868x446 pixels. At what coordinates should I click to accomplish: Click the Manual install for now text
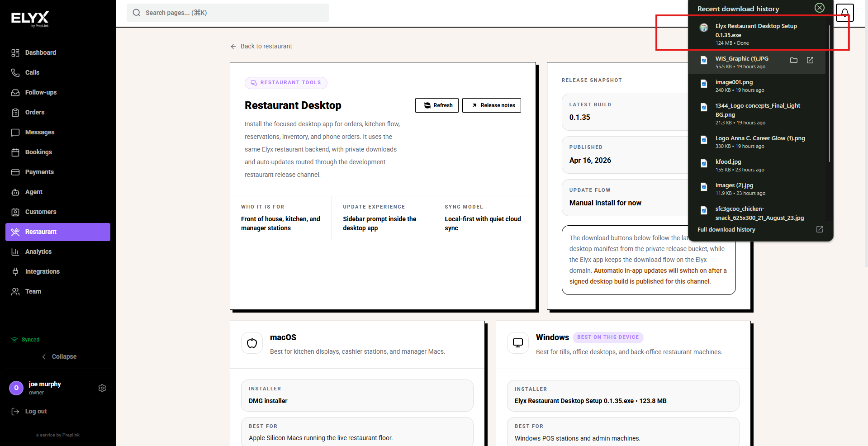tap(605, 203)
